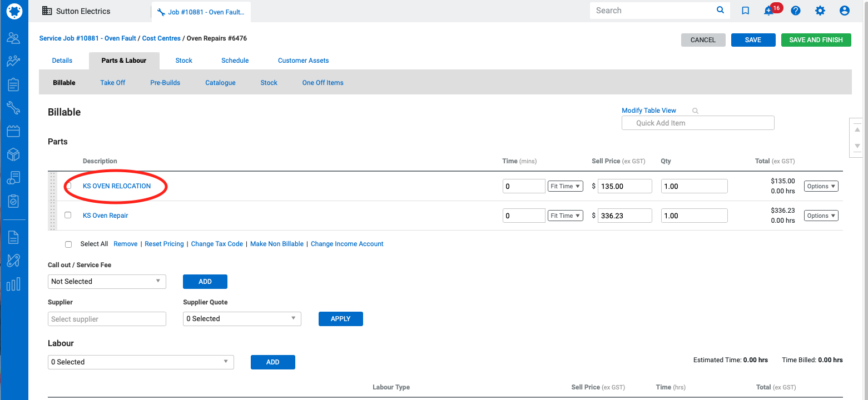The image size is (868, 400).
Task: Open the Labour '0 Selected' dropdown
Action: 141,362
